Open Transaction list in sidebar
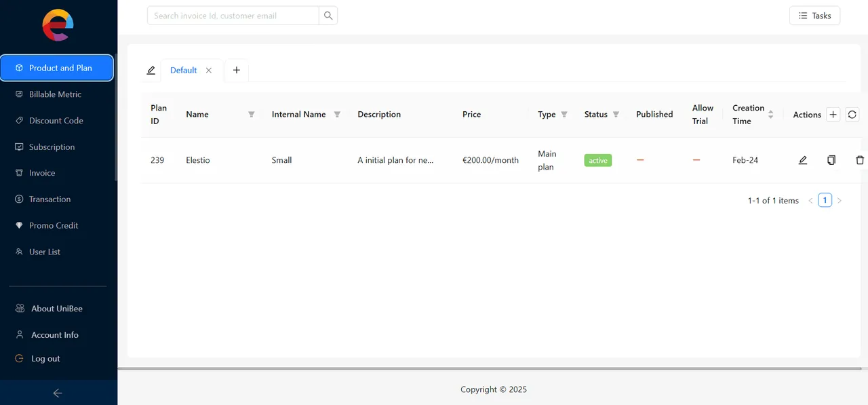 point(56,199)
